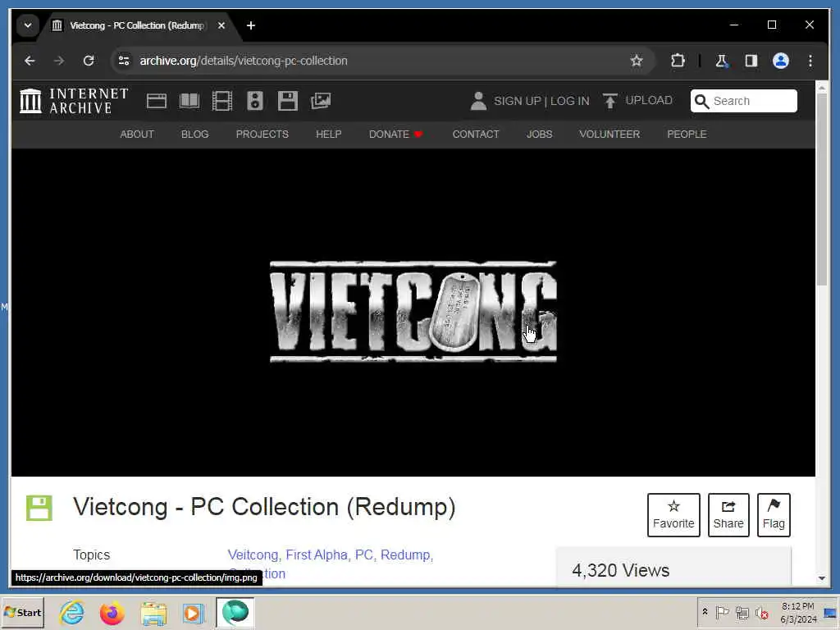Click the Vietcong logo image
This screenshot has height=630, width=840.
pyautogui.click(x=413, y=312)
